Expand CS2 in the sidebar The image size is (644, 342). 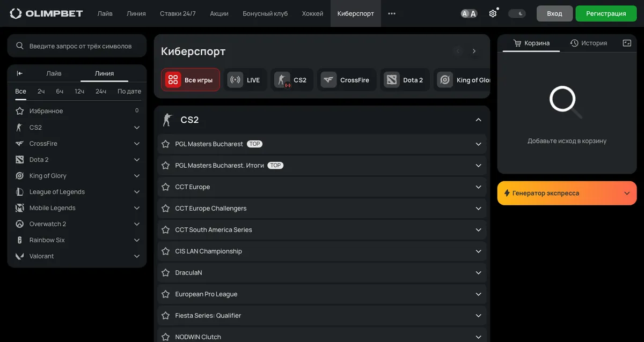coord(137,128)
